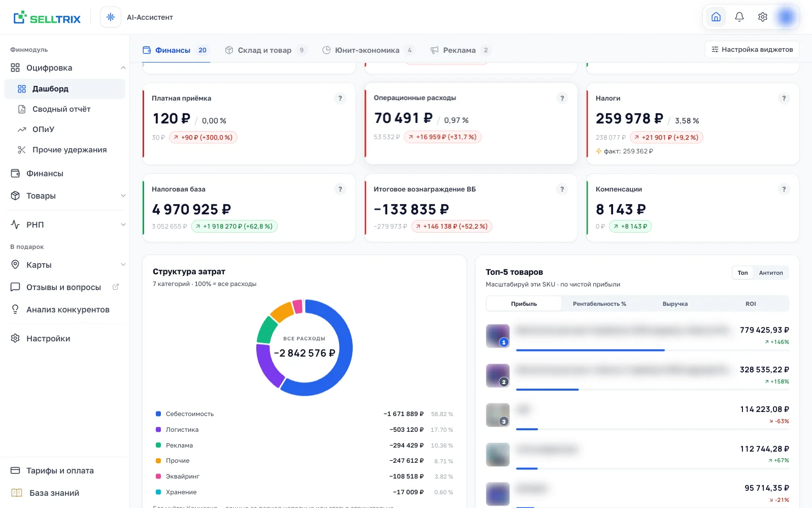Click the gear icon next to Настройки

[x=15, y=338]
